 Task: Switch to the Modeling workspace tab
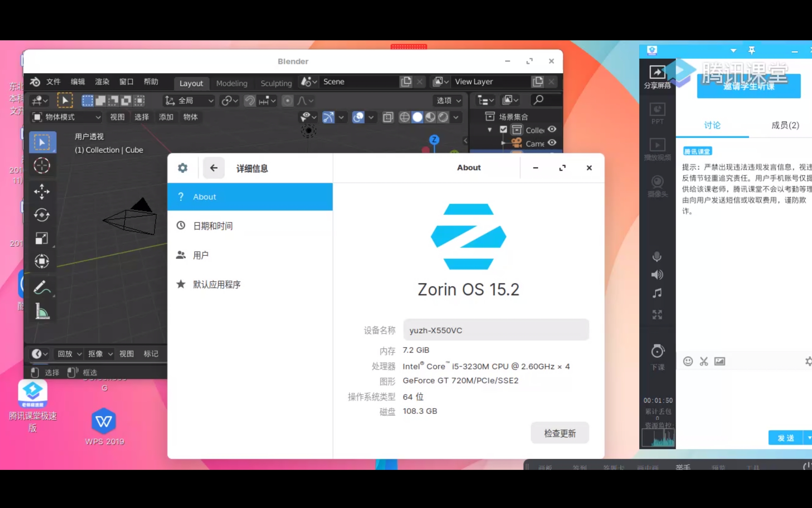coord(232,83)
